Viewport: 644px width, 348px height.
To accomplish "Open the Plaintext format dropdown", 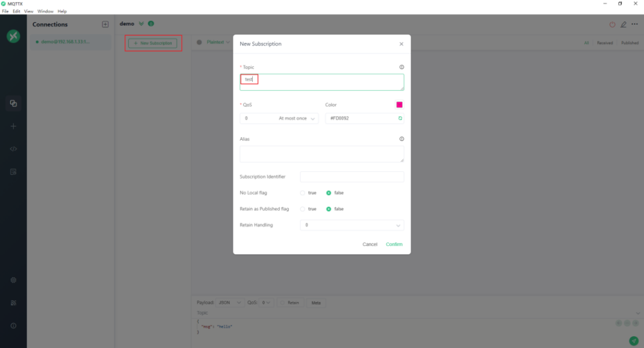I will tap(218, 42).
